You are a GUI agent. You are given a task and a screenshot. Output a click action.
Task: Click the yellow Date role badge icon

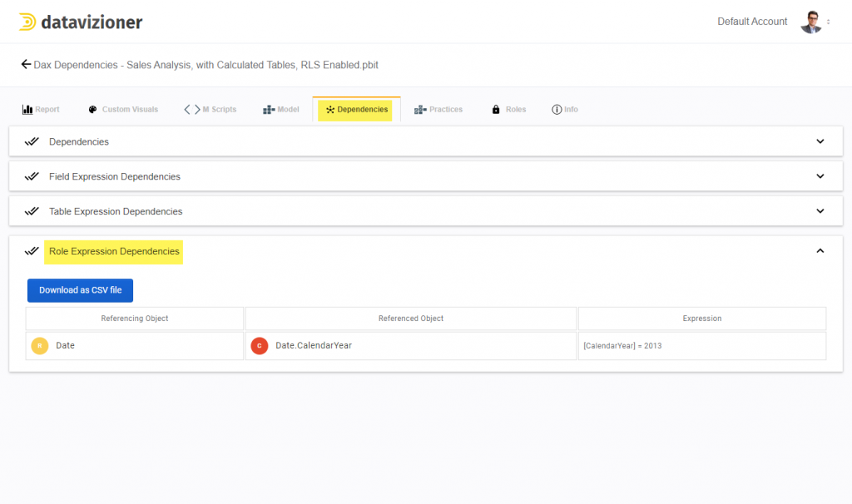tap(40, 345)
